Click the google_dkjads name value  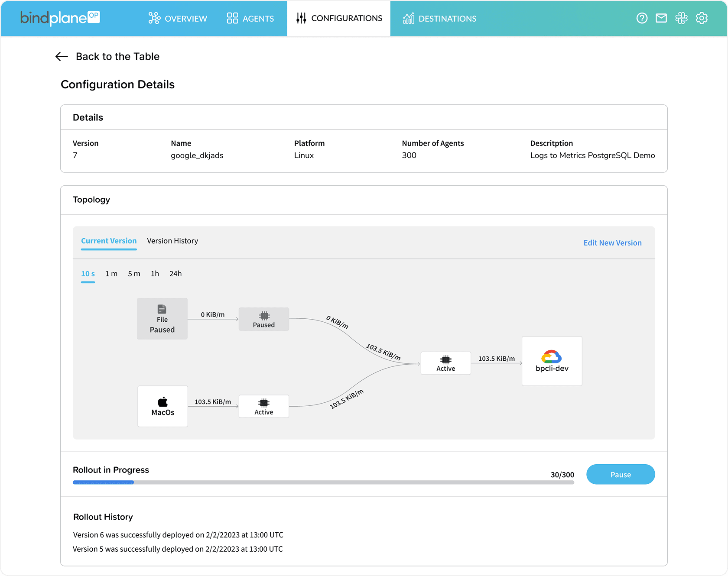coord(197,155)
